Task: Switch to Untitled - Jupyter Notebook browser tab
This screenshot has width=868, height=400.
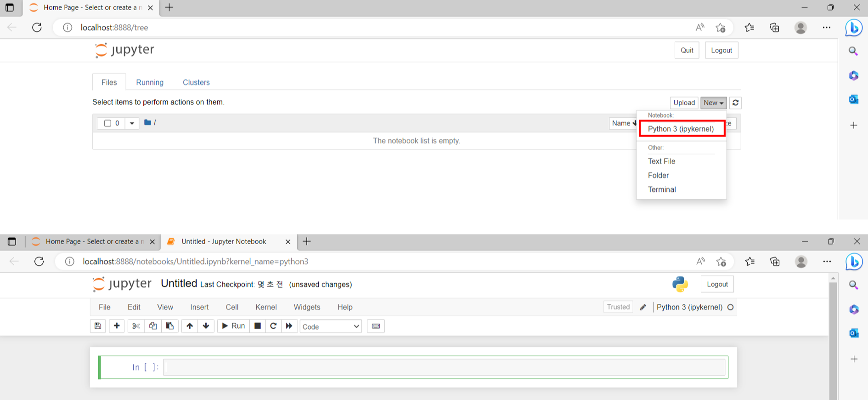Action: tap(224, 241)
